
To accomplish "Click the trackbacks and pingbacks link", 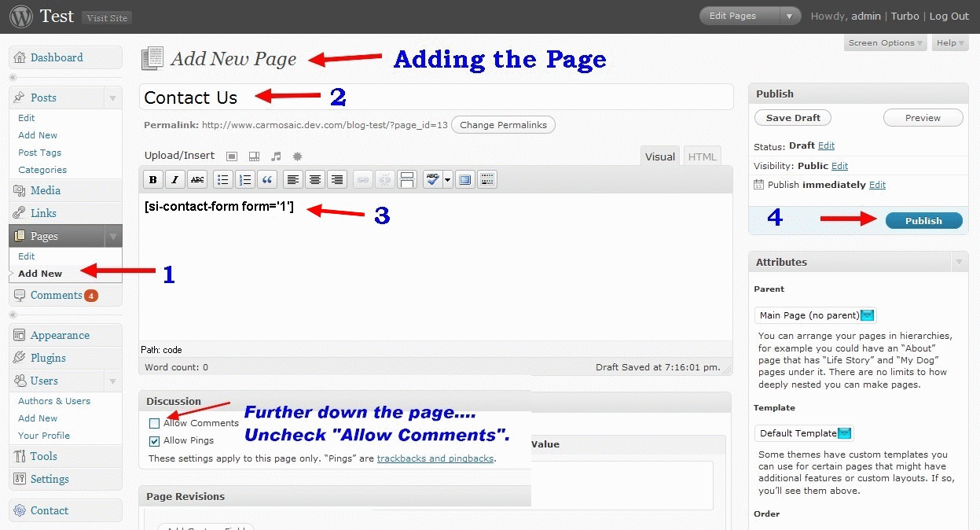I will pyautogui.click(x=435, y=458).
